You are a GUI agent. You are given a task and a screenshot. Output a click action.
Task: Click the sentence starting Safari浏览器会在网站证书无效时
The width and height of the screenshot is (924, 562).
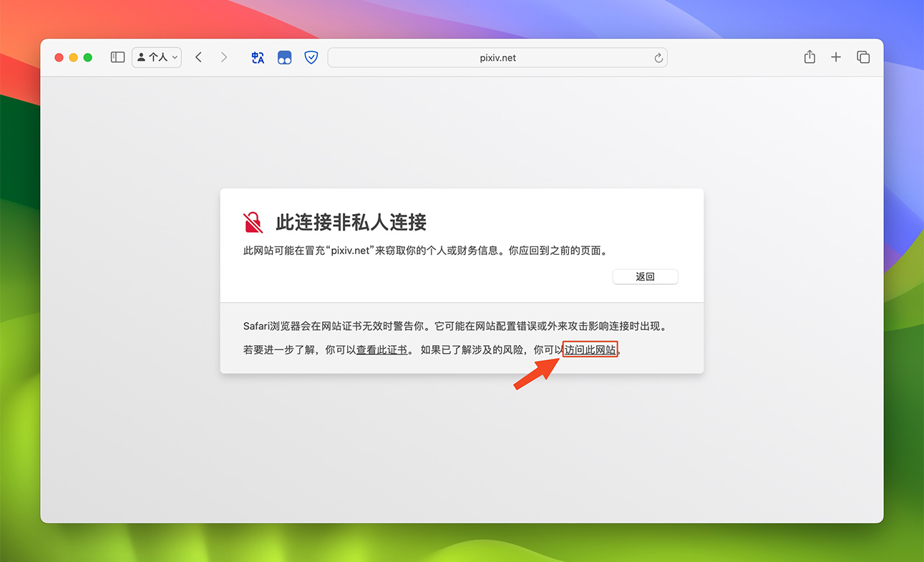point(455,326)
